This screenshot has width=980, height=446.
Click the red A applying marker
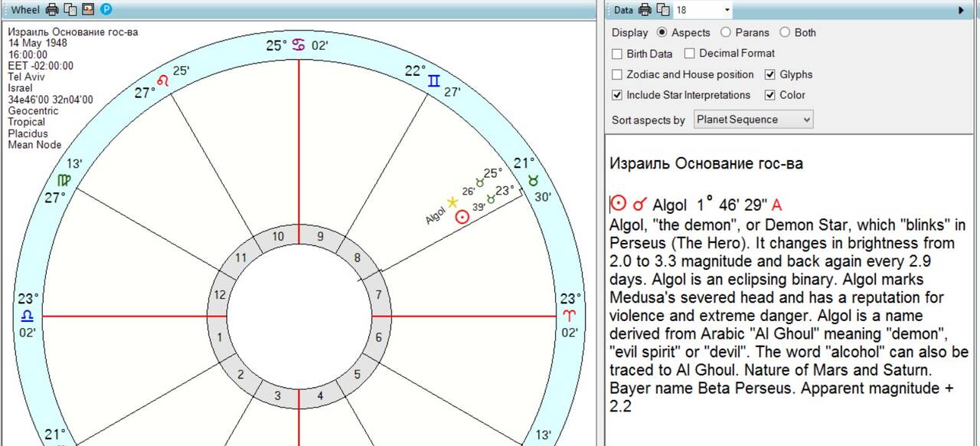click(777, 205)
